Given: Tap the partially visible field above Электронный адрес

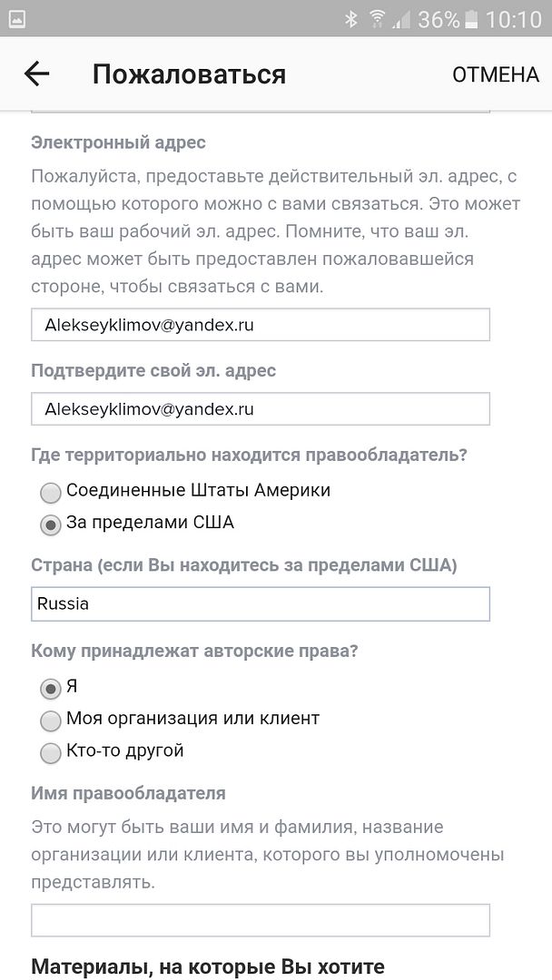Looking at the screenshot, I should tap(260, 112).
